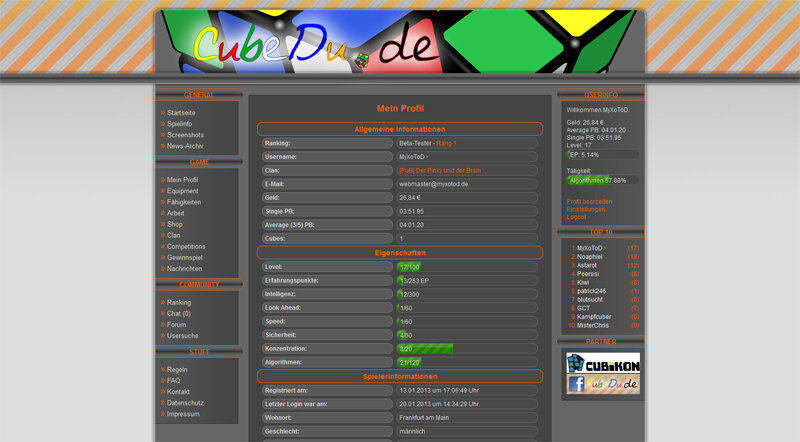Open FAQ page

173,381
